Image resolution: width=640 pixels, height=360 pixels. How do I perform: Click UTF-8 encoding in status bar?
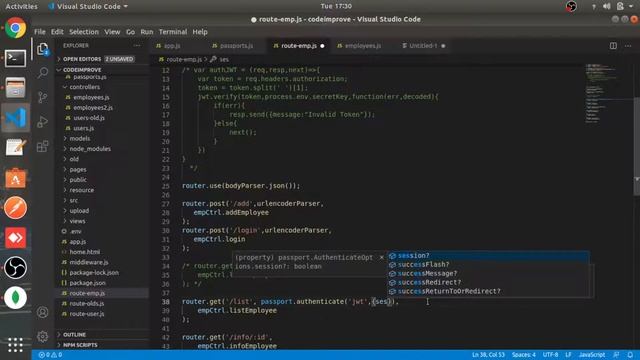[550, 355]
